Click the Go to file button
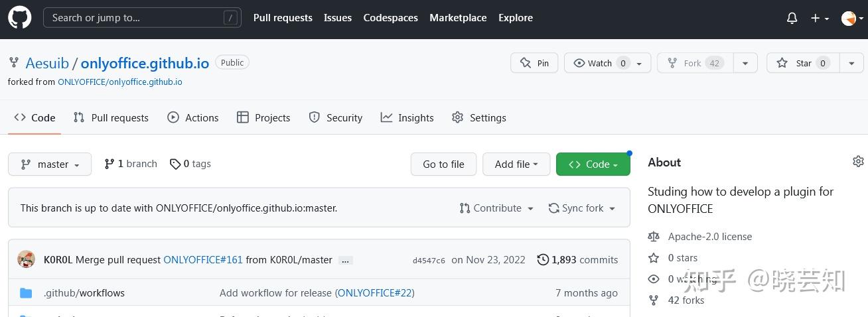This screenshot has height=317, width=868. pyautogui.click(x=443, y=164)
